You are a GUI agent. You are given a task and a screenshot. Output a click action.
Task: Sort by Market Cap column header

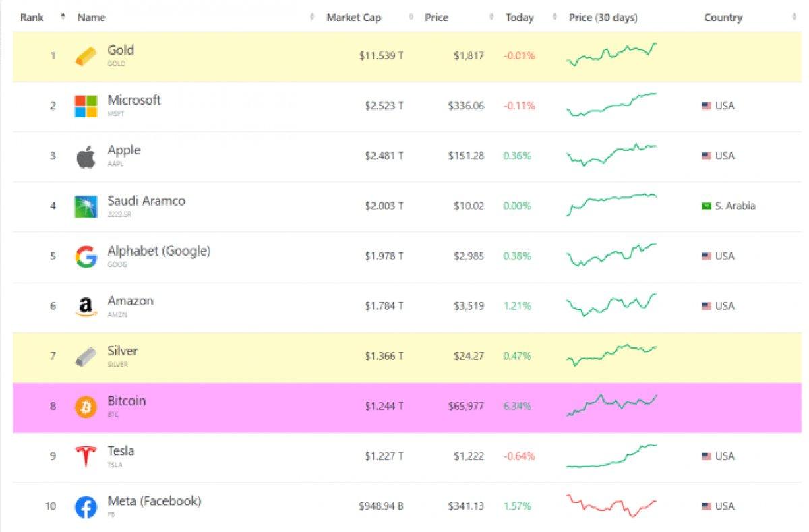353,18
